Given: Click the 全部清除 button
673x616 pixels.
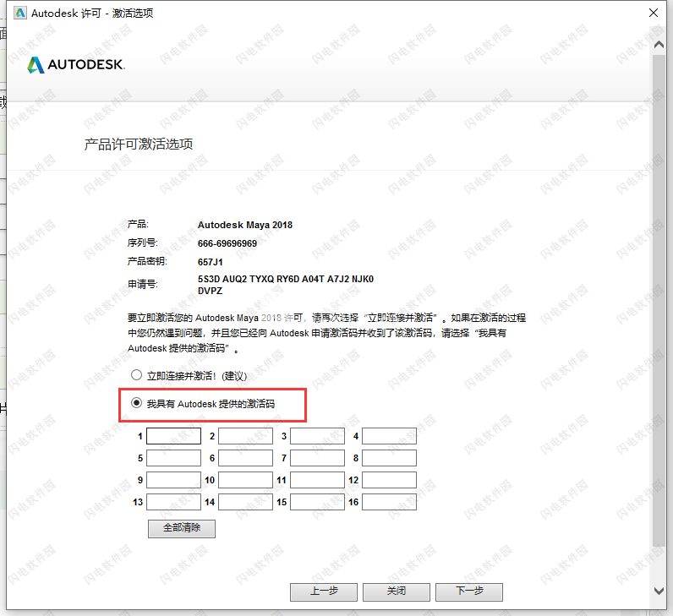Looking at the screenshot, I should [182, 528].
